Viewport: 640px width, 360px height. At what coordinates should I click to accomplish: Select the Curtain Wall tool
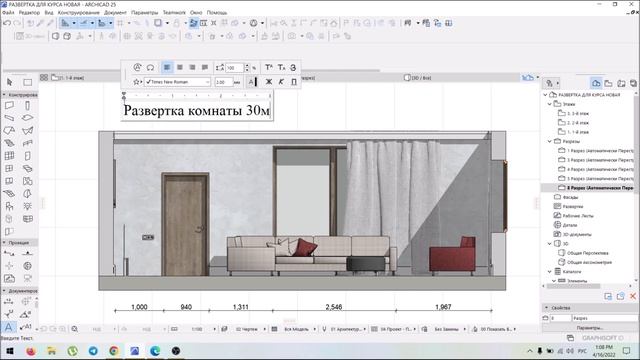tap(9, 156)
